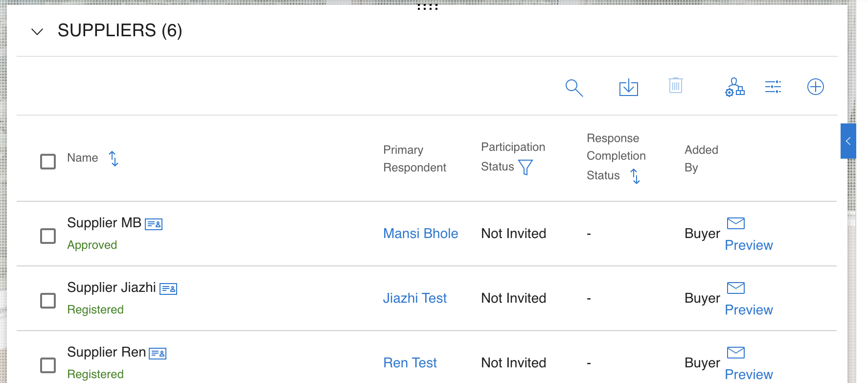
Task: Open the Mansi Bhole respondent link
Action: 420,234
